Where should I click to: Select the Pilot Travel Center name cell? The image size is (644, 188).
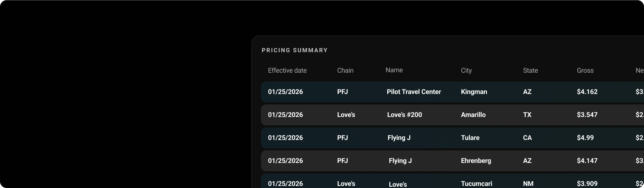pos(413,92)
